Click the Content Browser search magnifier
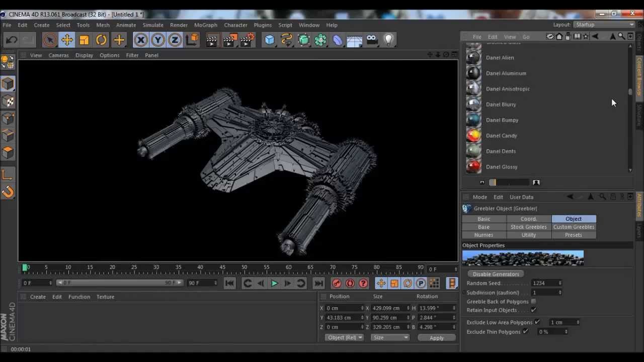 tap(621, 36)
